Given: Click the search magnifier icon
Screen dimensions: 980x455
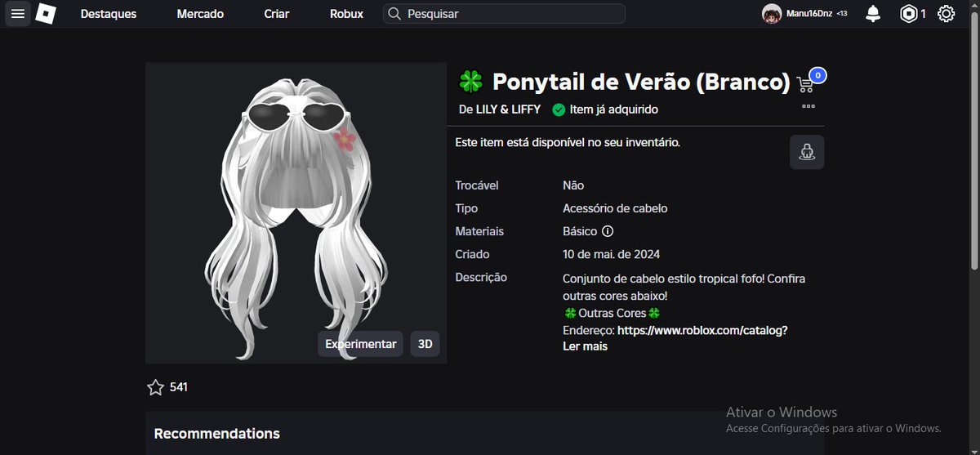Looking at the screenshot, I should [394, 14].
